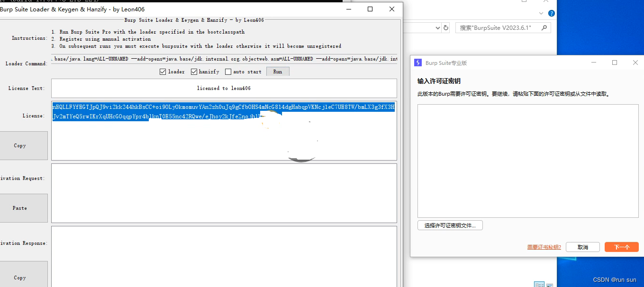Minimize the Burp Suite Loader & Keygen window

349,9
